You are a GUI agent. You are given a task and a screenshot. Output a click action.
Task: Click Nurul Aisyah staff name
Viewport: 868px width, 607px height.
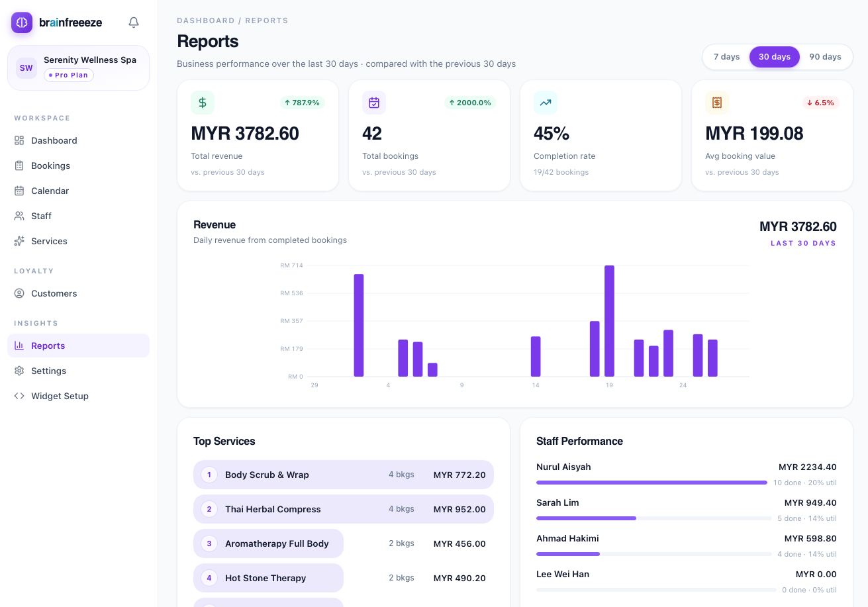563,467
